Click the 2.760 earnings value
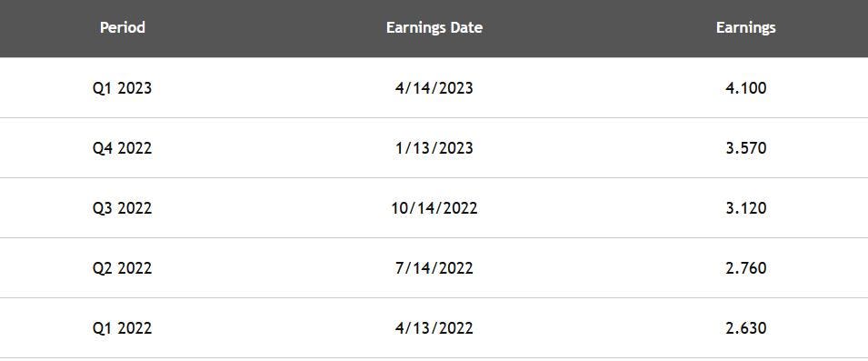This screenshot has width=868, height=361. pyautogui.click(x=745, y=268)
